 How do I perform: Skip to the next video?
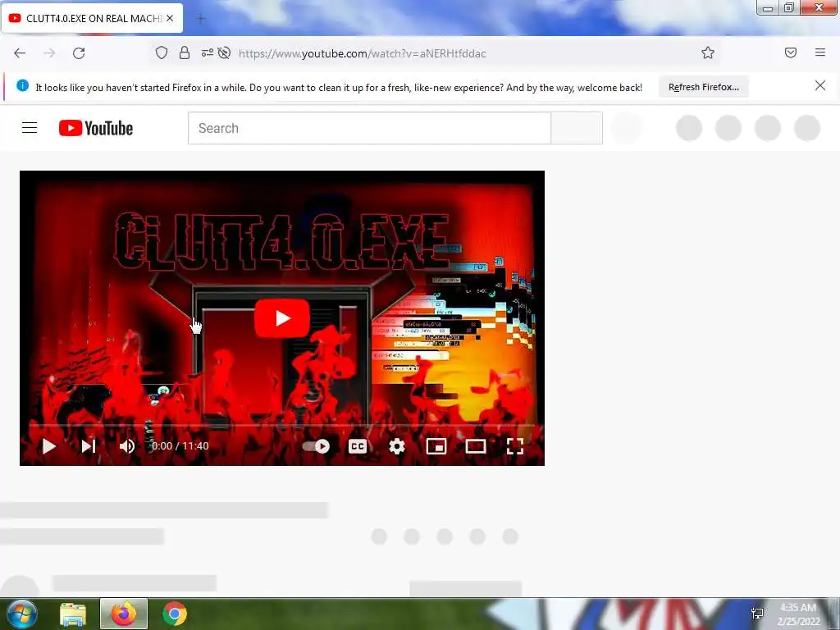(x=89, y=446)
